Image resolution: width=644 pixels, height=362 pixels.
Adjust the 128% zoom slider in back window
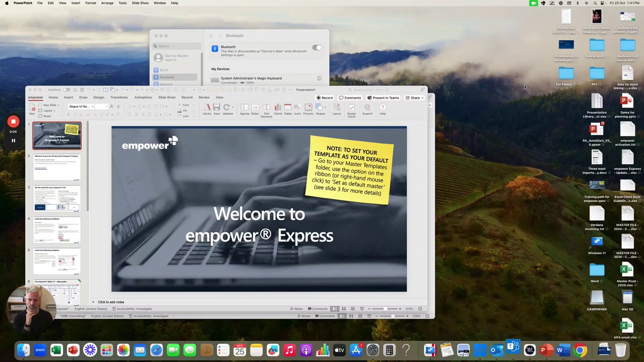point(392,316)
